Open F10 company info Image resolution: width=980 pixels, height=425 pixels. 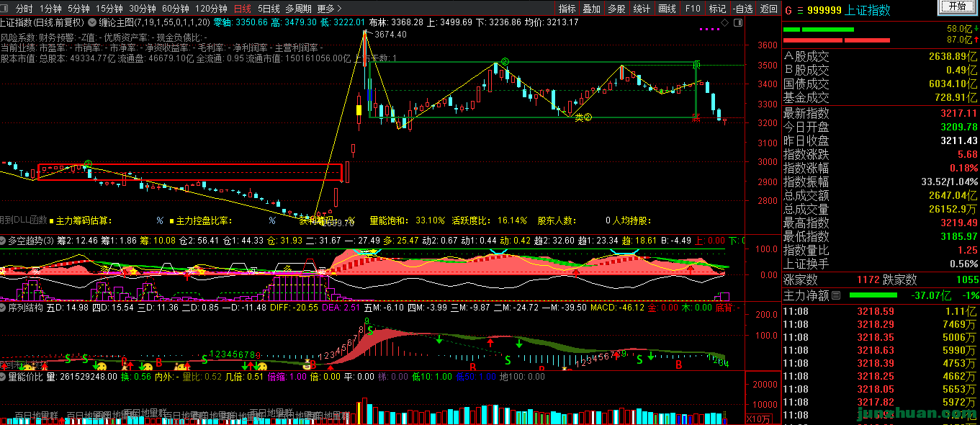coord(693,9)
